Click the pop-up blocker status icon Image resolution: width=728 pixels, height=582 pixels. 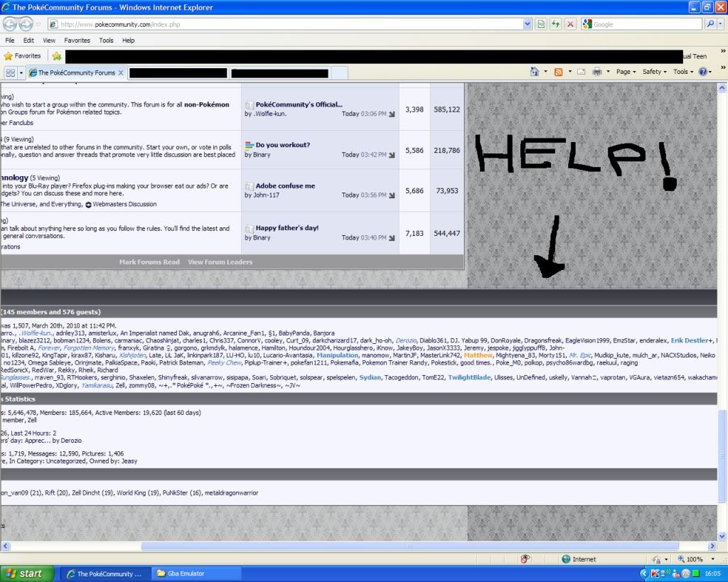pyautogui.click(x=525, y=559)
